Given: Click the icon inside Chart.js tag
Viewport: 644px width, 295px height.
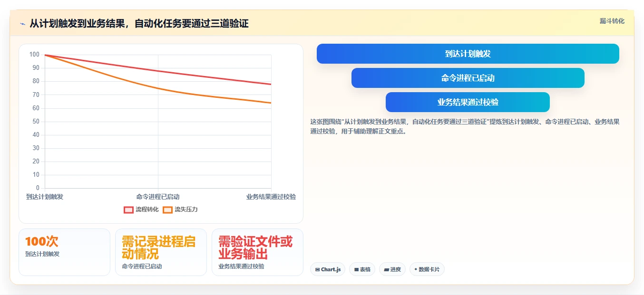Looking at the screenshot, I should click(x=317, y=269).
